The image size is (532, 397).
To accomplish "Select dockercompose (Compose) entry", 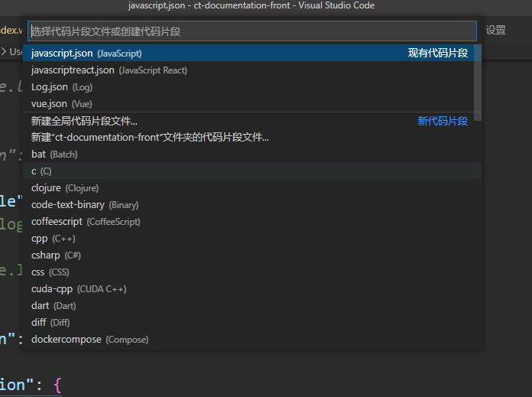I will [x=252, y=340].
